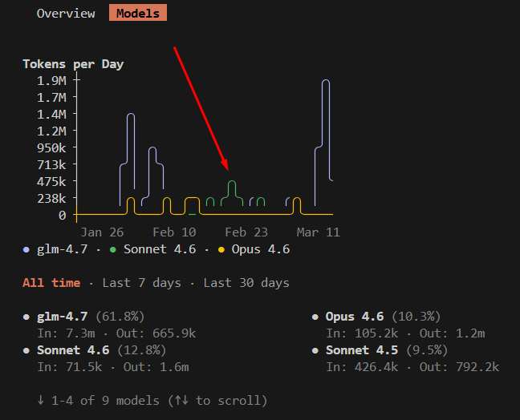The image size is (520, 420).
Task: Click the 238k y-axis label
Action: click(51, 199)
